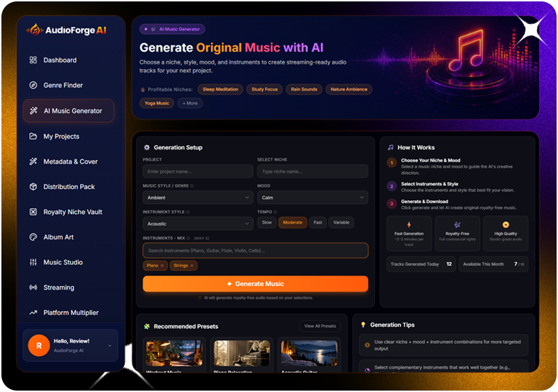Open Platform Multiplier page

pos(71,313)
